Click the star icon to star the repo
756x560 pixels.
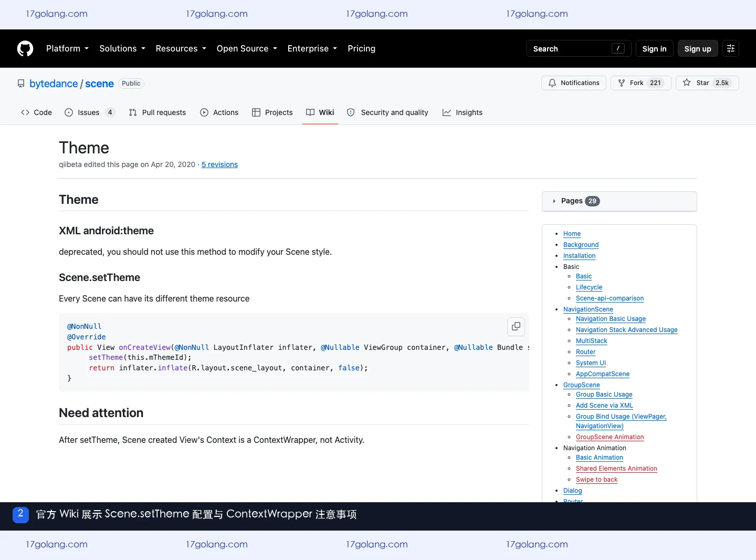(687, 82)
